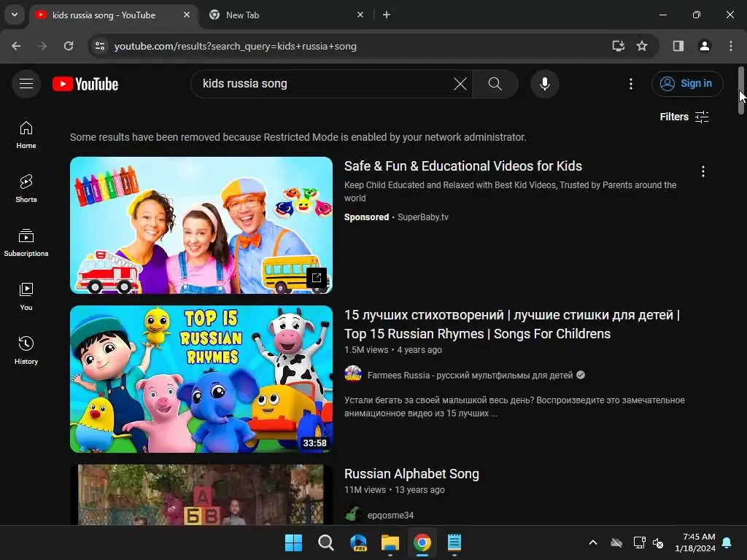
Task: Click the muted volume tray icon
Action: 658,542
